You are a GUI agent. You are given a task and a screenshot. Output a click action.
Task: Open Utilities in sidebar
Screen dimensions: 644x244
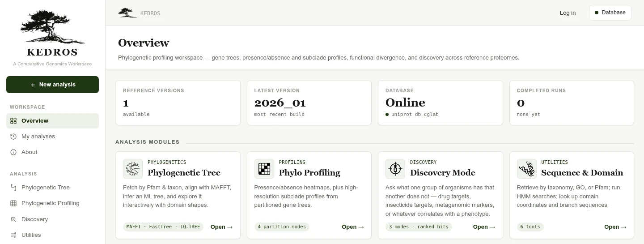click(52, 235)
